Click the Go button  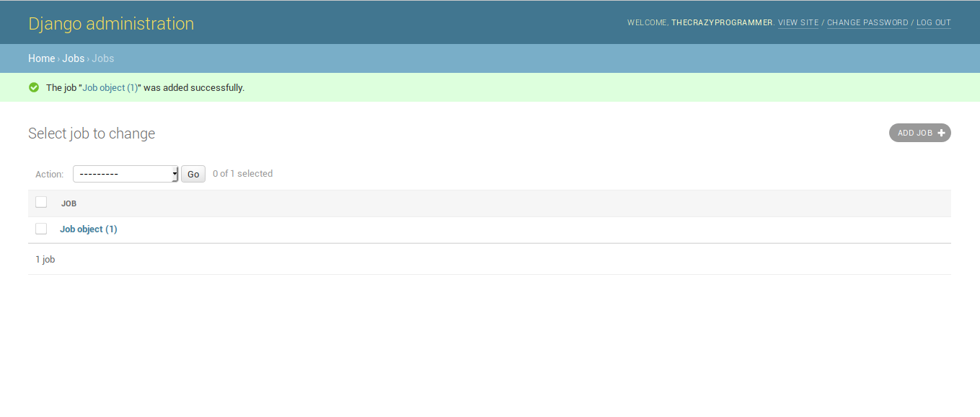pyautogui.click(x=193, y=174)
